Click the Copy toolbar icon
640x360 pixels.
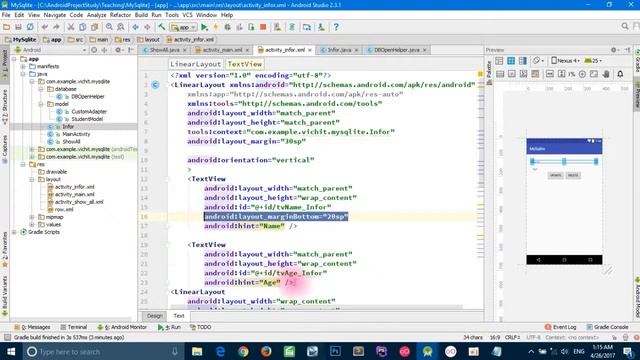point(82,27)
